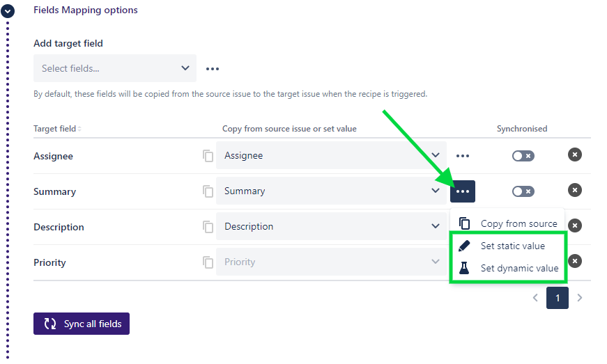Click the copy icon beside the Description field

click(208, 227)
